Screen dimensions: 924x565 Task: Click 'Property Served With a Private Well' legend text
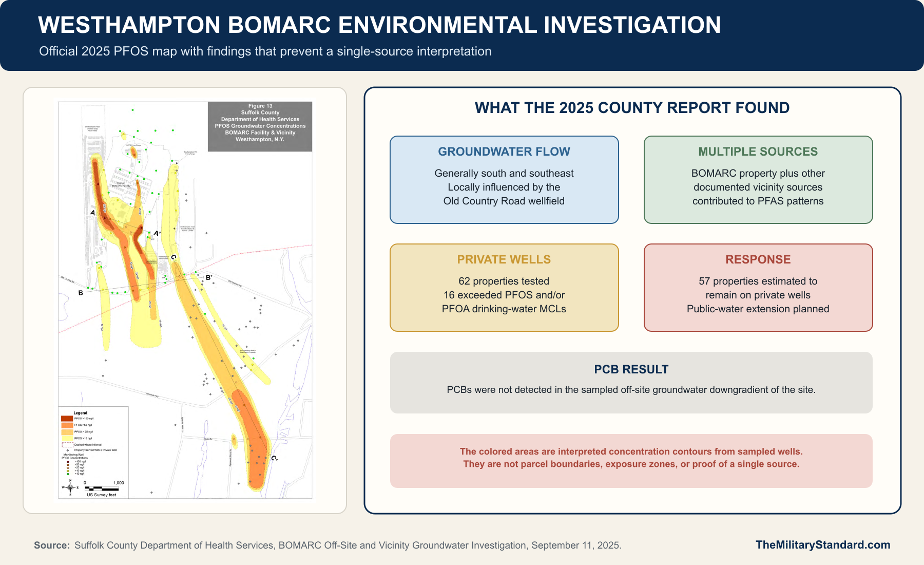pos(95,450)
